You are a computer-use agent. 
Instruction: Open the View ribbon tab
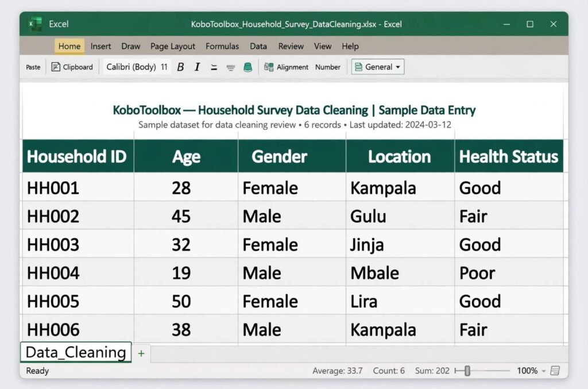pos(323,46)
